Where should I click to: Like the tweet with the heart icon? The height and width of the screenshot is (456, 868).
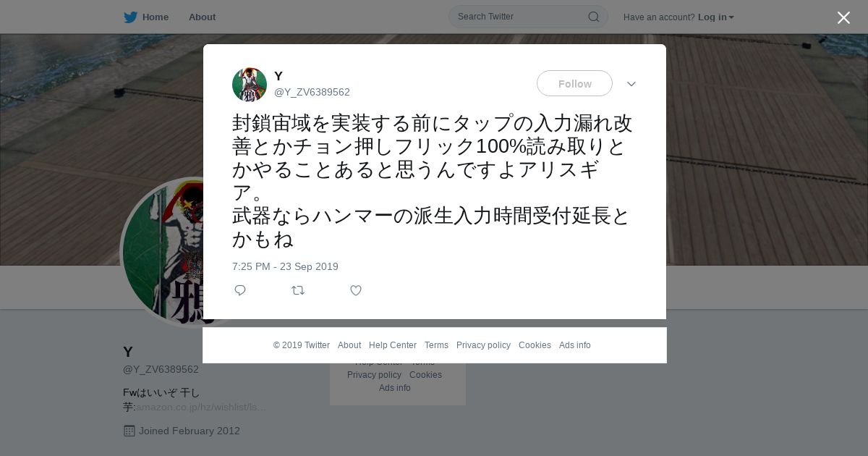356,290
